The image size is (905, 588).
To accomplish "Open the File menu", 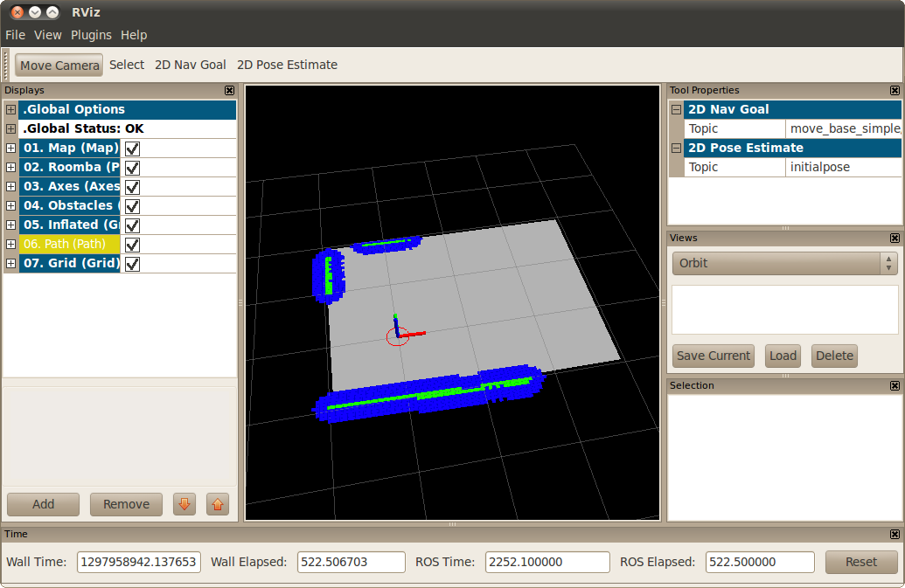I will pos(15,35).
